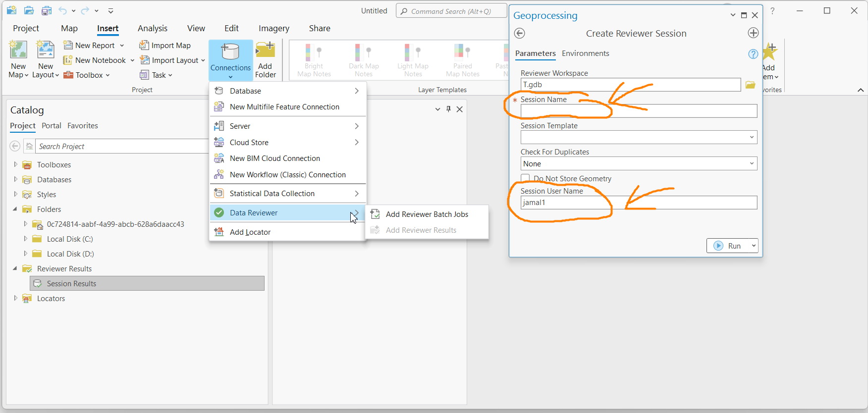The image size is (868, 413).
Task: Switch Catalog to Portal tab
Action: click(52, 125)
